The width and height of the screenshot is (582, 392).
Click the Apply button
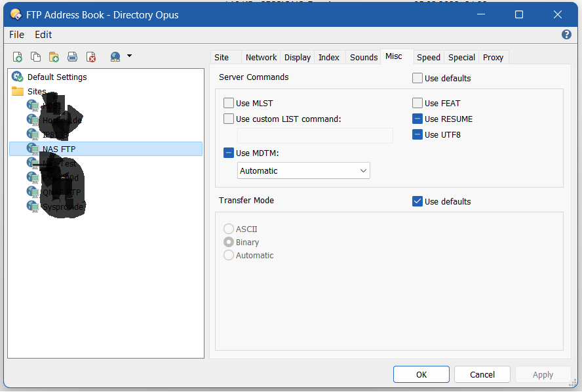543,374
